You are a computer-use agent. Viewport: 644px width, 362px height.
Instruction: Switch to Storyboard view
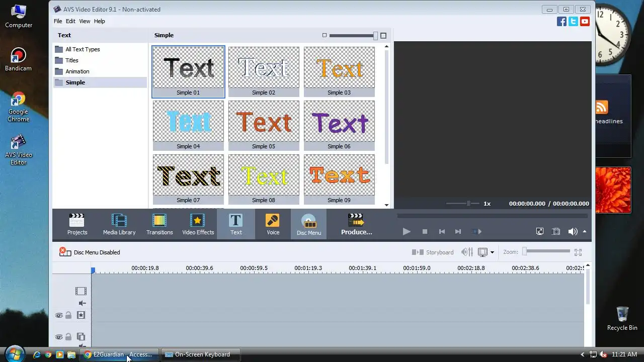(433, 252)
